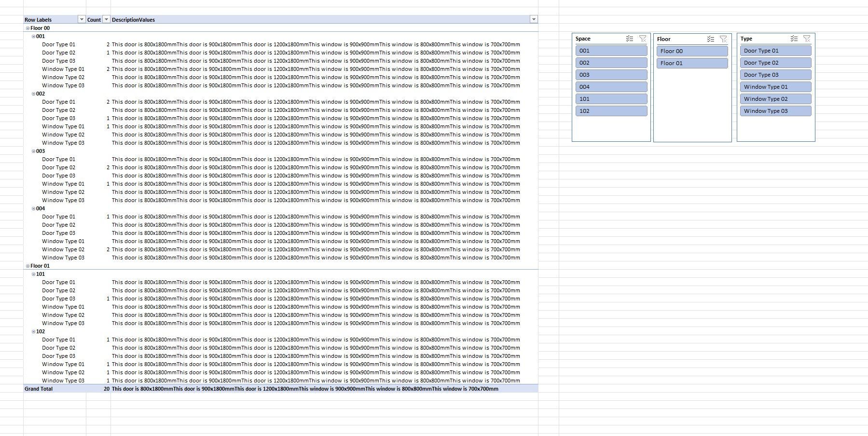The image size is (868, 436).
Task: Collapse the Floor 01 group
Action: [28, 266]
